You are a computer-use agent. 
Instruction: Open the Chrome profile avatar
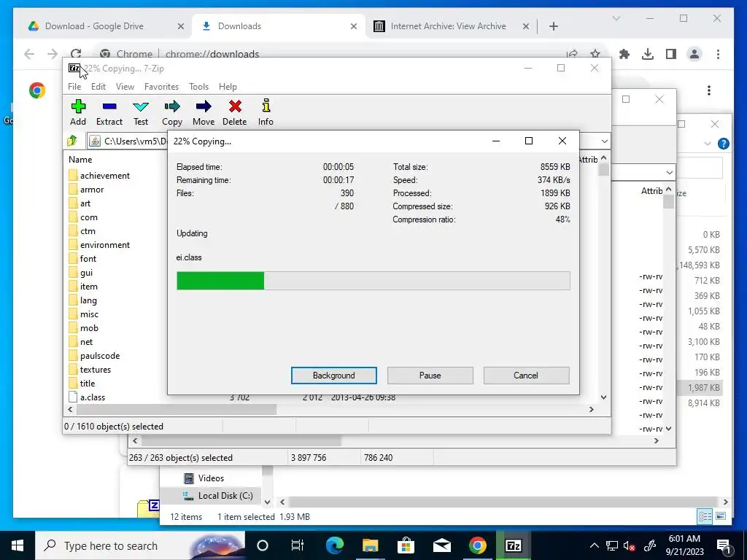[694, 54]
